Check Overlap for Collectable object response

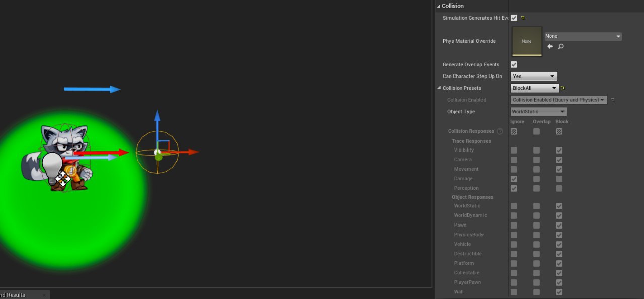[x=536, y=273]
